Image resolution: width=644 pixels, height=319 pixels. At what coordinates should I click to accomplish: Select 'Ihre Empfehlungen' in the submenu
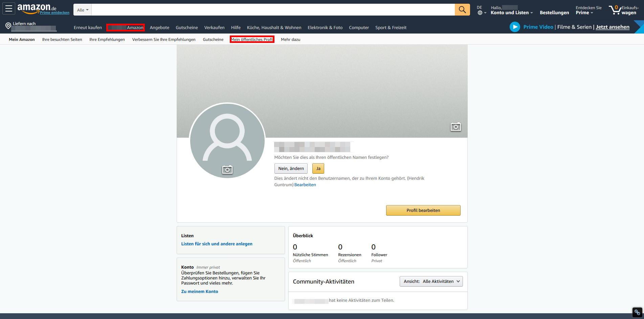(107, 39)
